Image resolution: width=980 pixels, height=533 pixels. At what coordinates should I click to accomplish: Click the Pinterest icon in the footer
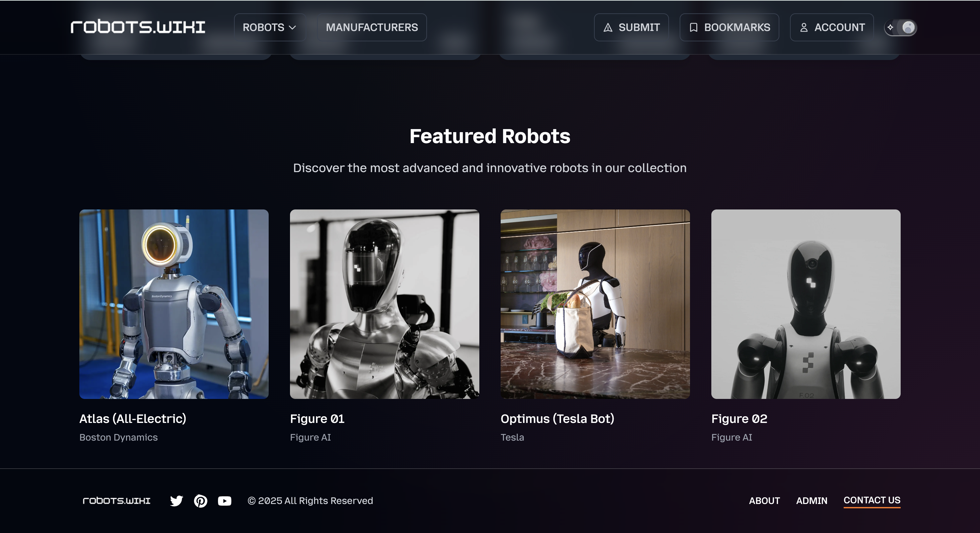click(x=200, y=501)
